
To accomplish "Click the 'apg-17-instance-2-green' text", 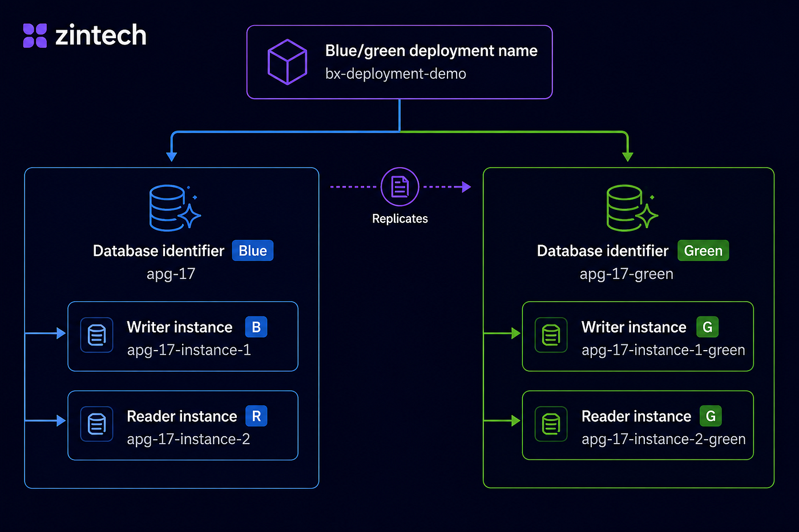I will 664,439.
